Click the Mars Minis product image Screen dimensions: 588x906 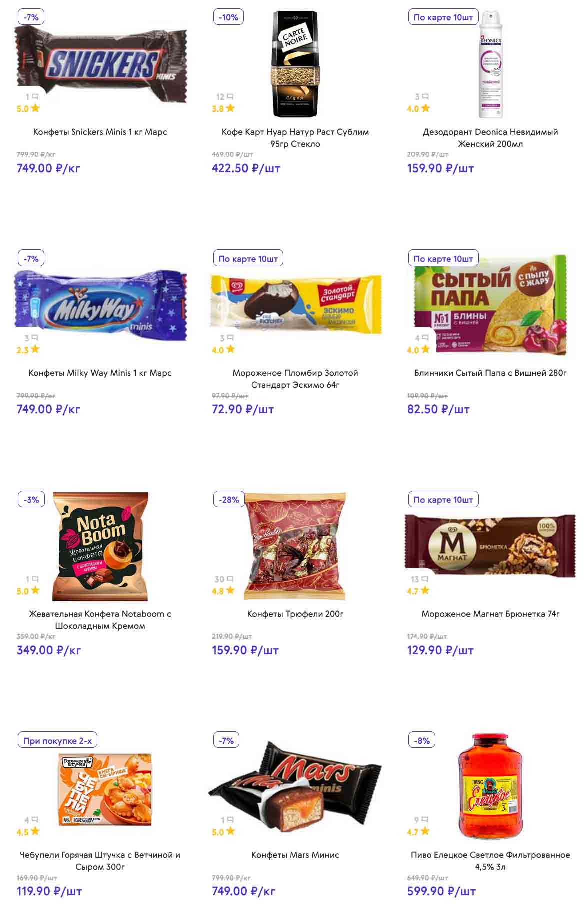pyautogui.click(x=295, y=787)
